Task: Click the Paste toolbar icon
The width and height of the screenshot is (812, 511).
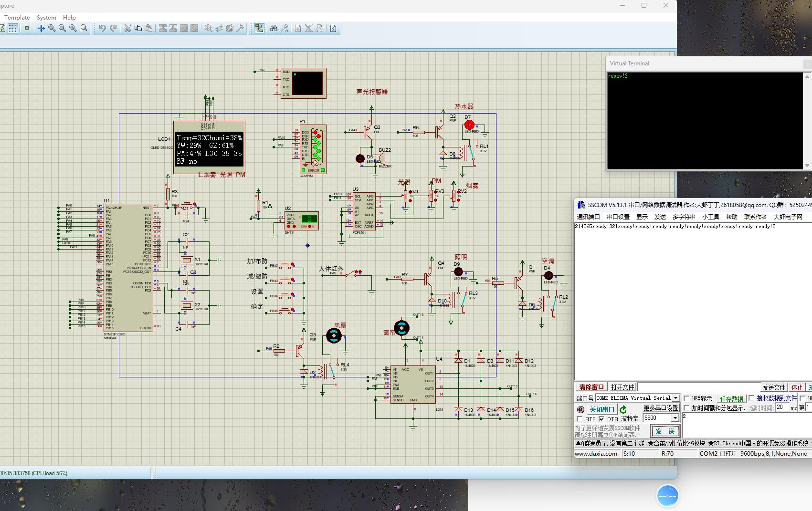Action: (148, 28)
